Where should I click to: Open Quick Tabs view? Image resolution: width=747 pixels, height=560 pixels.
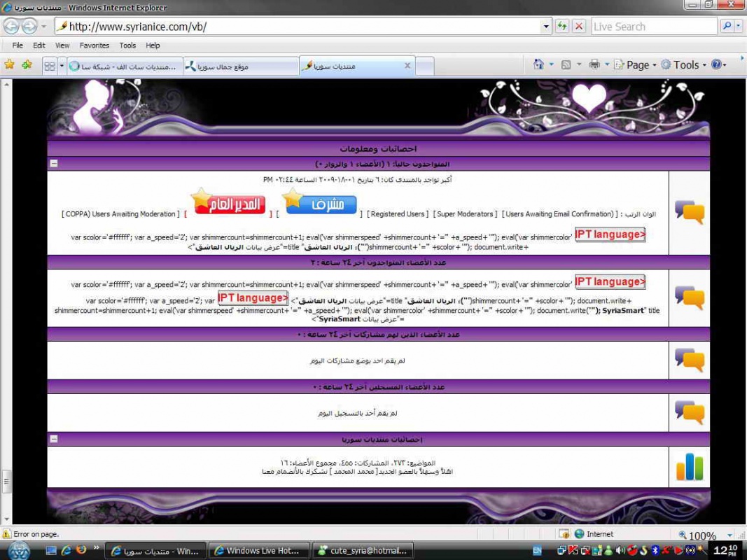50,66
